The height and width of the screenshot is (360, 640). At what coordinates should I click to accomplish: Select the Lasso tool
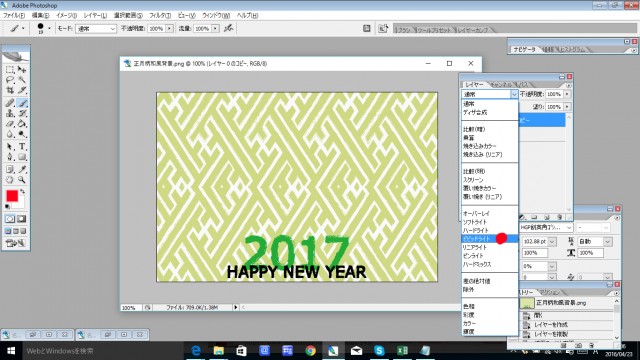coord(10,80)
